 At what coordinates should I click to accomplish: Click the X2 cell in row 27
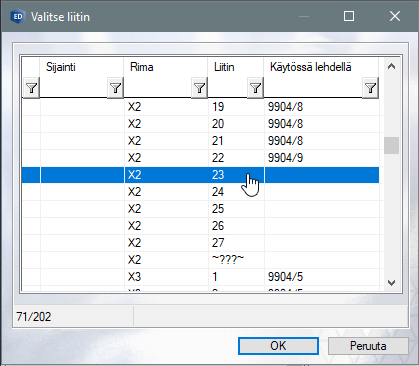tap(166, 243)
